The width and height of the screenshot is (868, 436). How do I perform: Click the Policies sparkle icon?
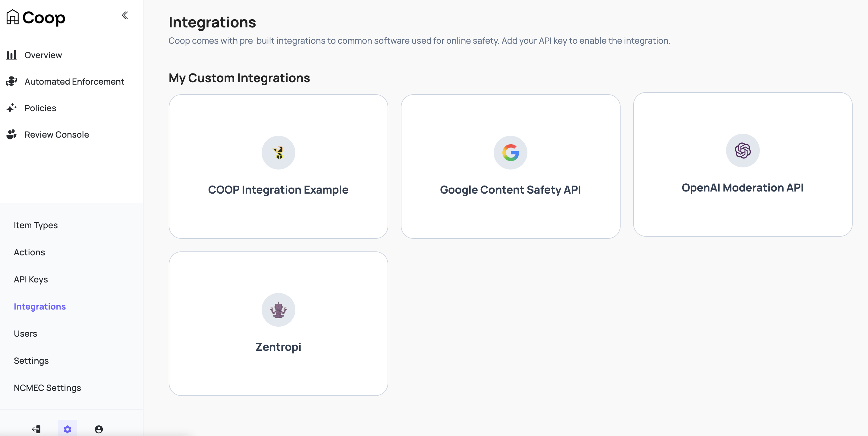coord(11,108)
